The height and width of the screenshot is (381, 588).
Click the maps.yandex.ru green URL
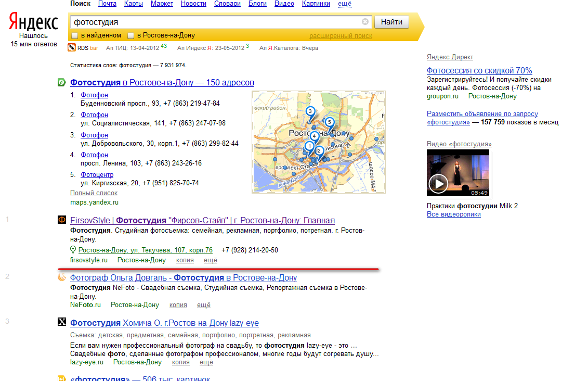coord(94,202)
